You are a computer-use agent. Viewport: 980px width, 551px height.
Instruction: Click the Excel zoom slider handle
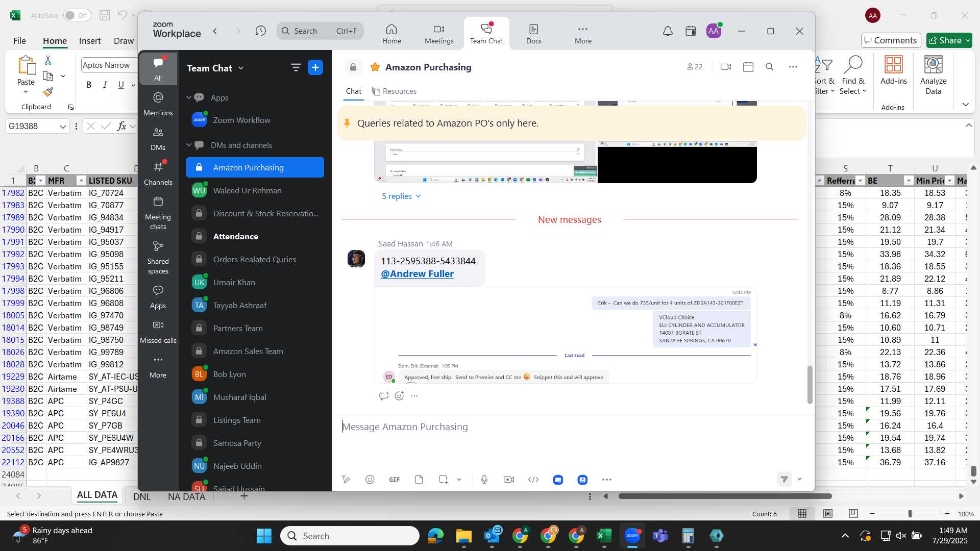coord(910,514)
